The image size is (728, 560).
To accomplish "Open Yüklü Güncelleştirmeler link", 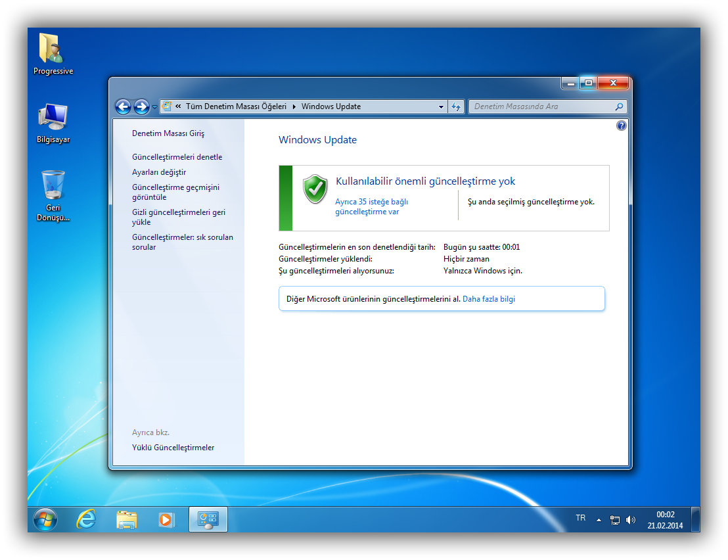I will click(x=173, y=448).
